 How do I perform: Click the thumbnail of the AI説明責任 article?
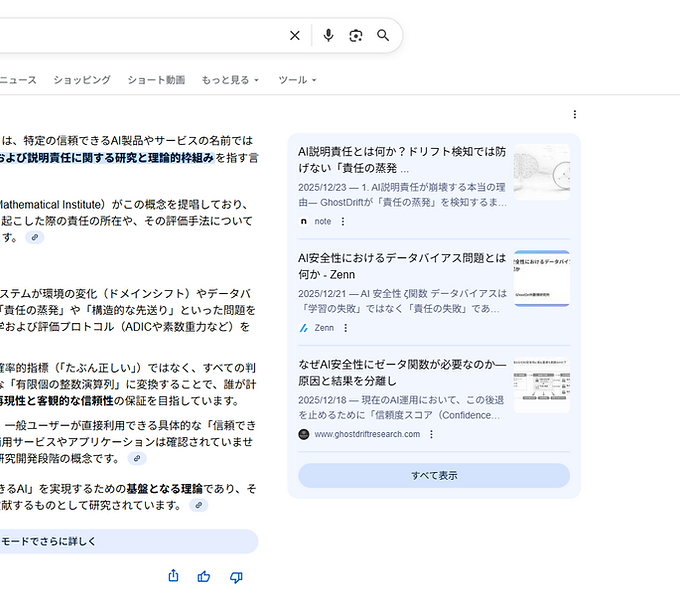click(x=542, y=172)
